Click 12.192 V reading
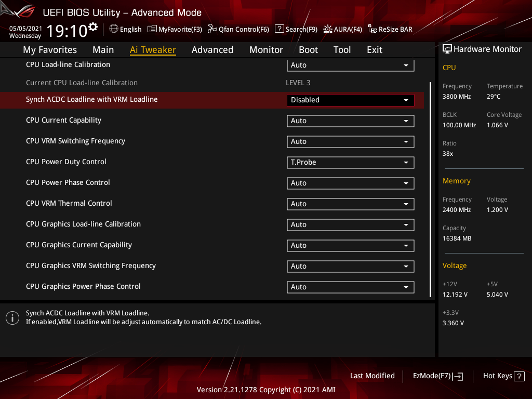Viewport: 532px width, 399px height. (x=455, y=295)
